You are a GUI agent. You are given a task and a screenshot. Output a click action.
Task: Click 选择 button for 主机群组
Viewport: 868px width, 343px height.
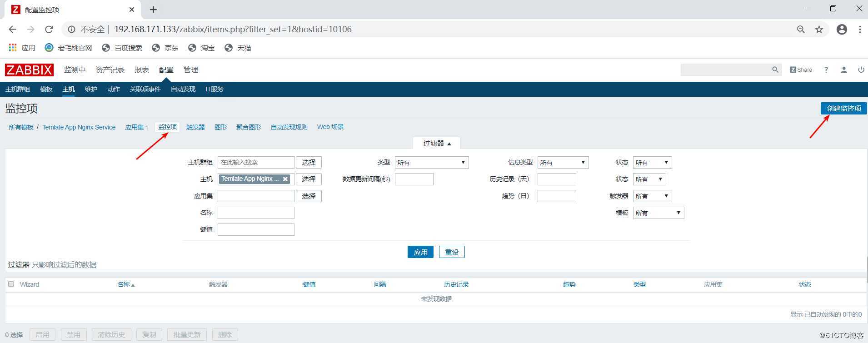309,163
